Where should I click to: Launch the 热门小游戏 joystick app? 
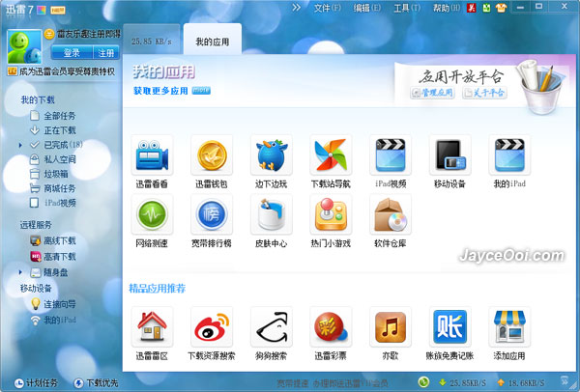331,214
